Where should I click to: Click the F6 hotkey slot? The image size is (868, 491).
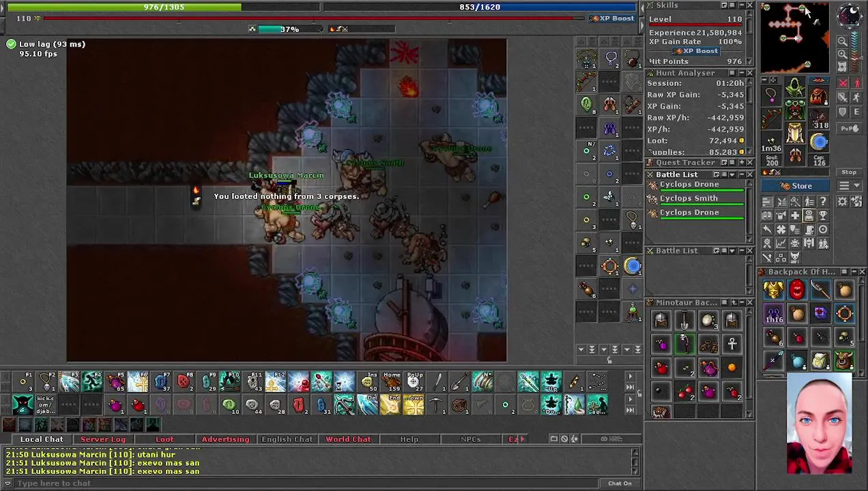[138, 382]
